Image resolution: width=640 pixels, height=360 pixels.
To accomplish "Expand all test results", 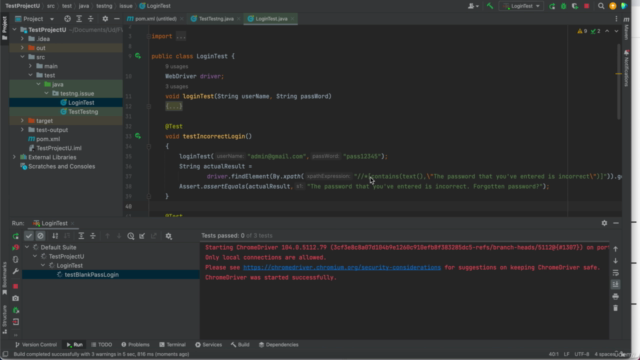I will click(81, 236).
